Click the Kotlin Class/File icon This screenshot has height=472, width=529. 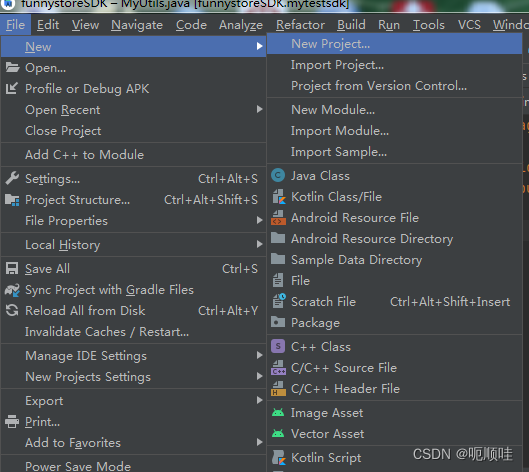point(279,197)
